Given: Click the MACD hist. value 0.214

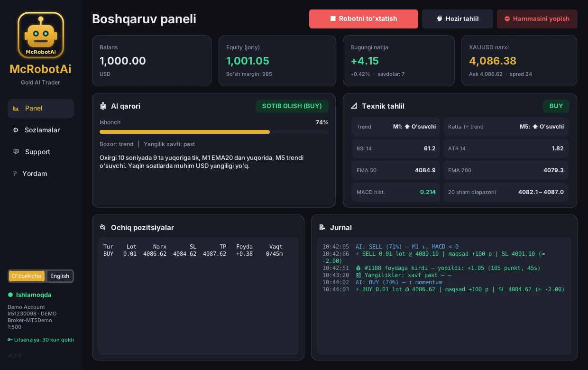Looking at the screenshot, I should tap(428, 192).
